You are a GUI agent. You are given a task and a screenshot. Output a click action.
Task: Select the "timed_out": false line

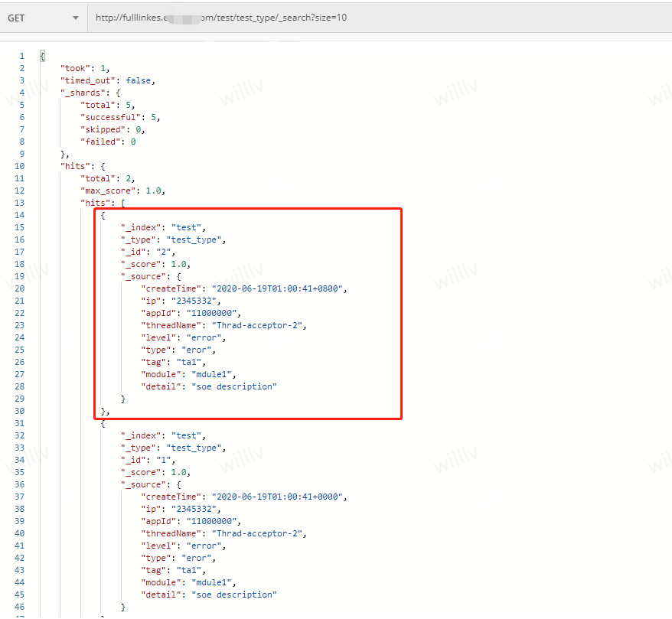point(108,80)
